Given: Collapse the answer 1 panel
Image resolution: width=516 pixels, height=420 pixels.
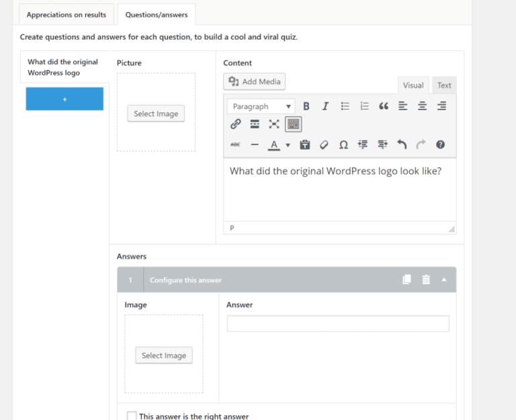Looking at the screenshot, I should click(444, 280).
